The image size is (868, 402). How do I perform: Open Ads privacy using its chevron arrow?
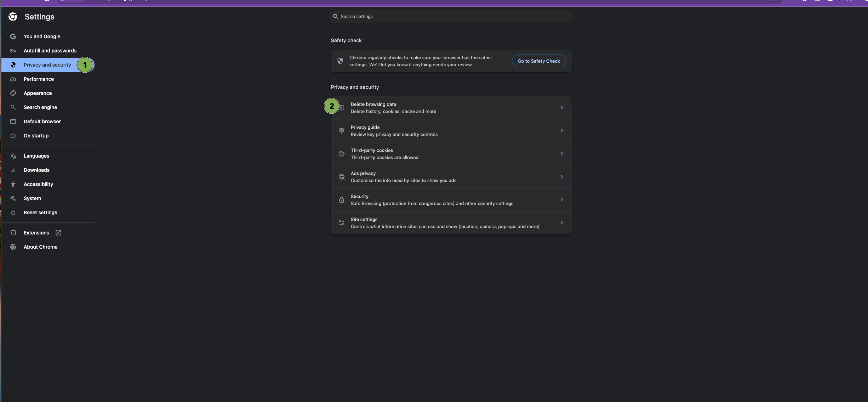(x=562, y=177)
